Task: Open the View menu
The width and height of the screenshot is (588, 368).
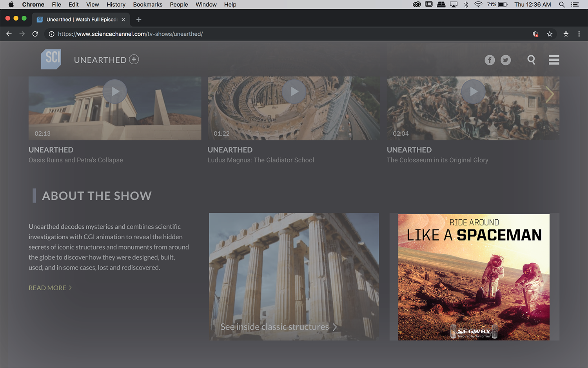Action: point(93,4)
